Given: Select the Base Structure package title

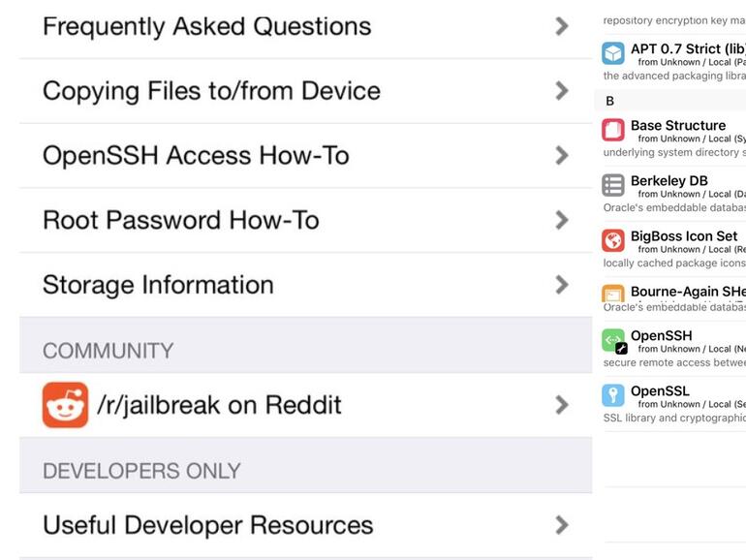Looking at the screenshot, I should point(678,125).
